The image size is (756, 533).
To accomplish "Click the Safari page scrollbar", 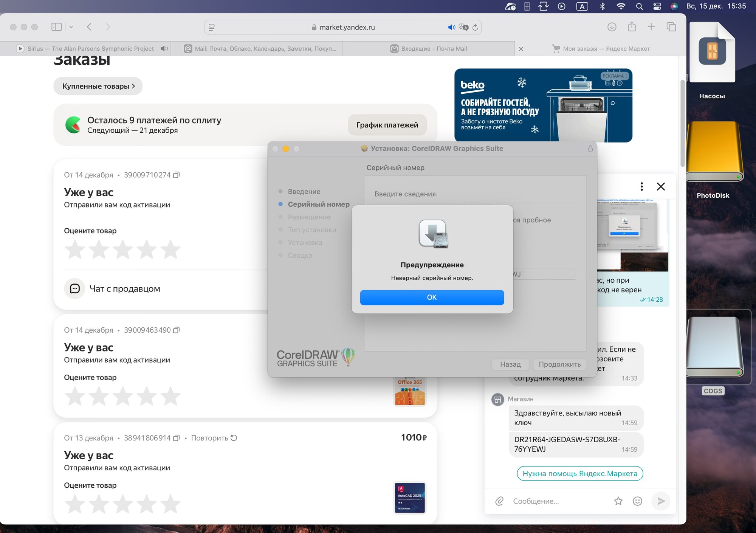I will click(x=682, y=123).
